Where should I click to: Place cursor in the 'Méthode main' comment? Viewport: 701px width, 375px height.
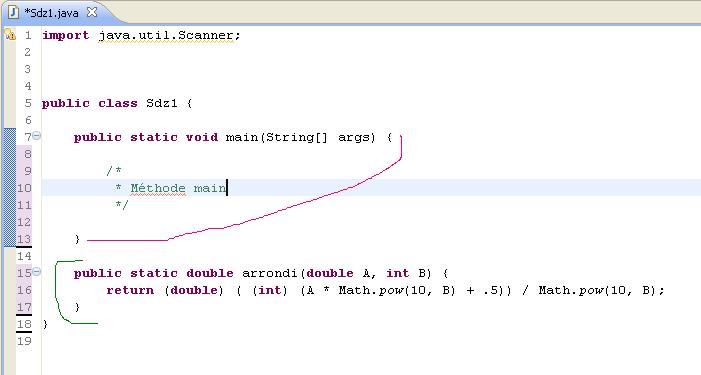(178, 188)
